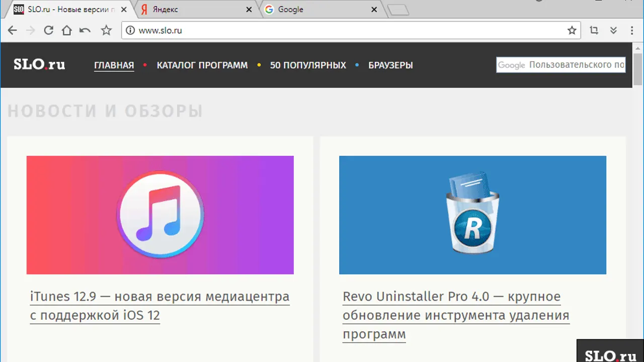Screen dimensions: 644x362
Task: Open the Каталог программ menu item
Action: coord(202,65)
